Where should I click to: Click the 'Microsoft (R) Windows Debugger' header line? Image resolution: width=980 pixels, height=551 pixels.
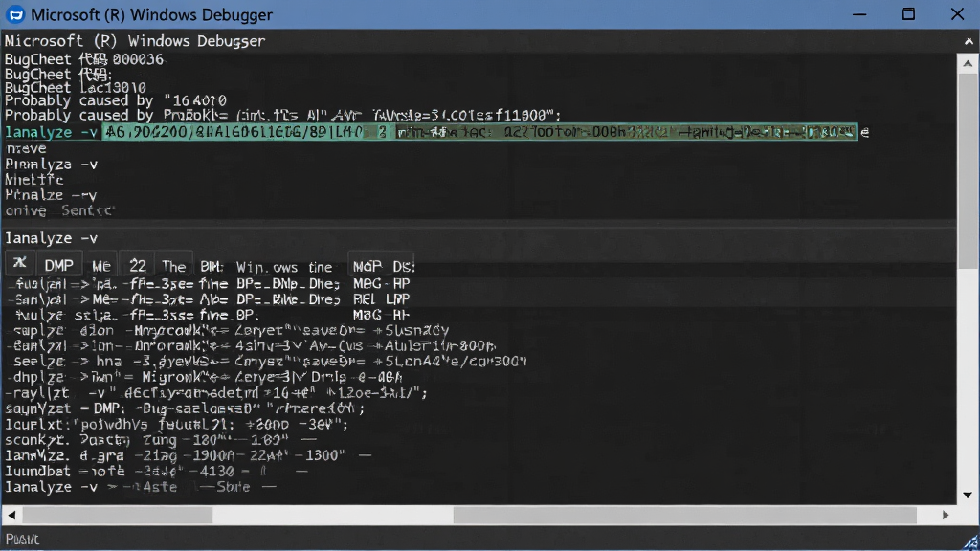[135, 41]
